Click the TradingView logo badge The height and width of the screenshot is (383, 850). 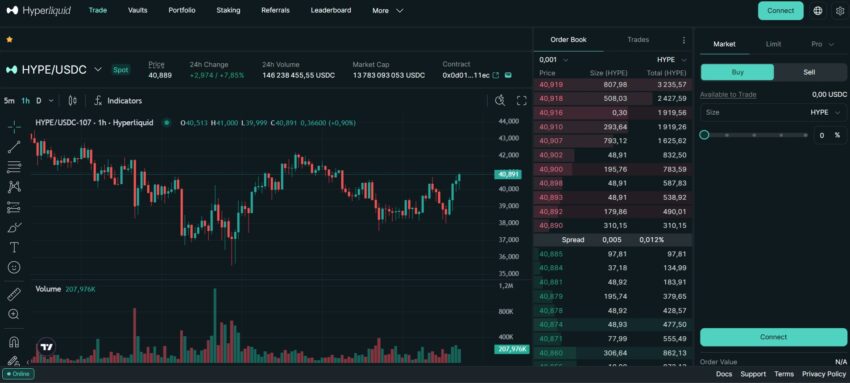coord(47,348)
